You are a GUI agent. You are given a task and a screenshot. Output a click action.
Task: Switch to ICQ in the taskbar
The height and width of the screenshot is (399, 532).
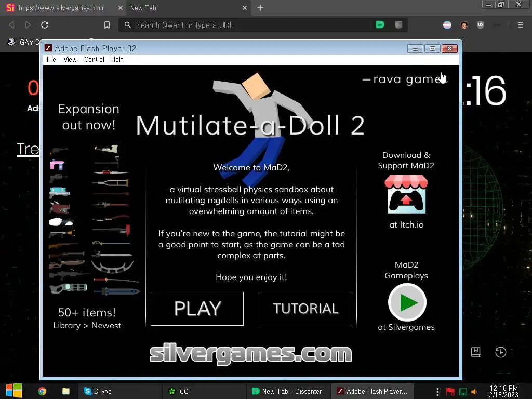(204, 391)
